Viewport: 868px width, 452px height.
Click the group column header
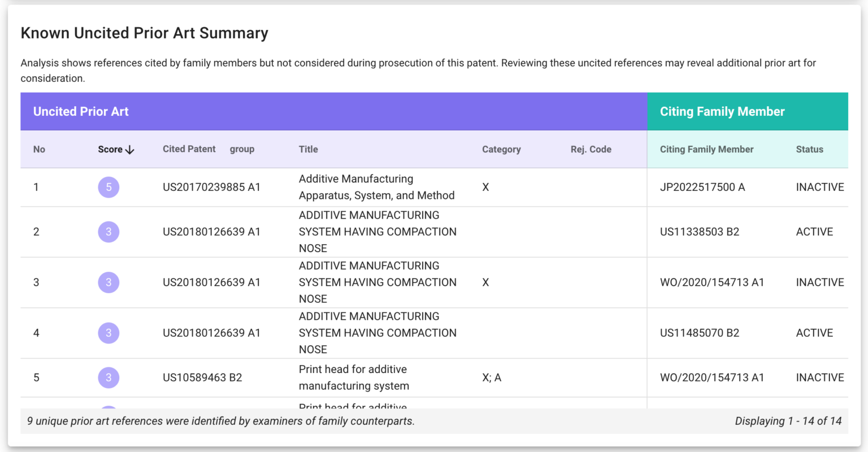[x=242, y=149]
